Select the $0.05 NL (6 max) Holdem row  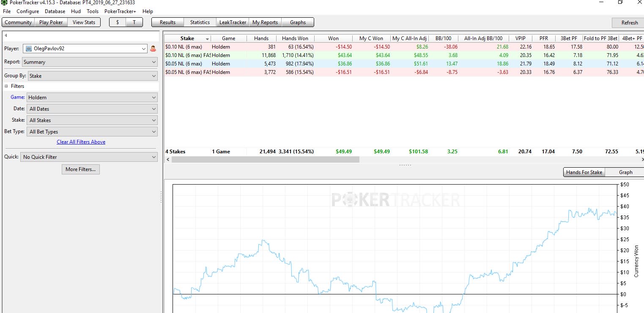(x=404, y=64)
